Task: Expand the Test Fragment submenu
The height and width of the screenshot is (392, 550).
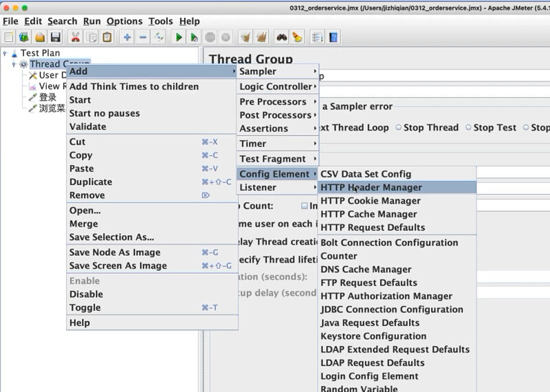Action: point(278,159)
